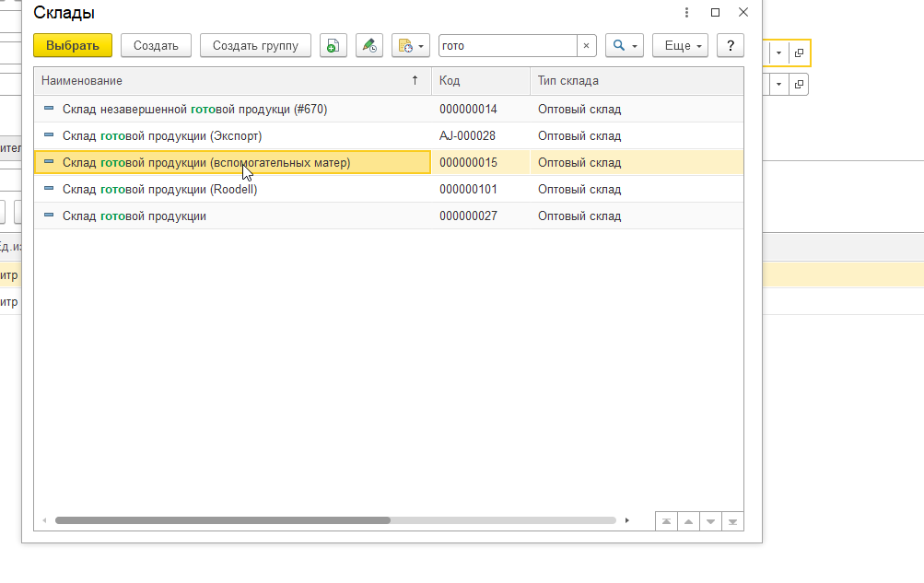Click the scroll-right arrow of horizontal scrollbar
The width and height of the screenshot is (924, 583).
(x=627, y=520)
